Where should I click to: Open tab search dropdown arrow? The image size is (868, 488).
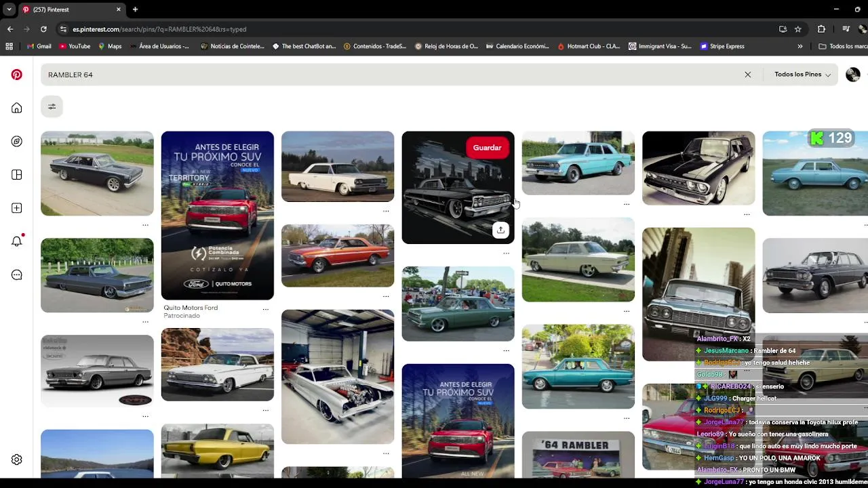click(x=9, y=9)
